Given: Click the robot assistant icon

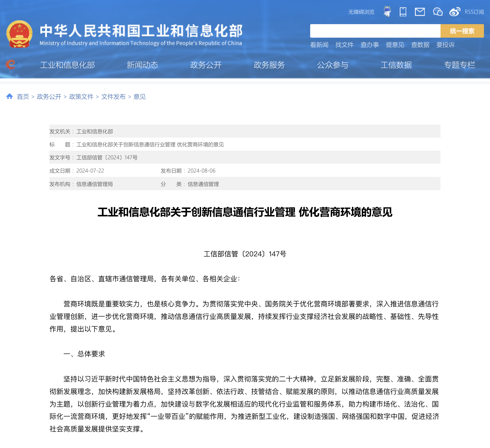Looking at the screenshot, I should click(x=387, y=12).
